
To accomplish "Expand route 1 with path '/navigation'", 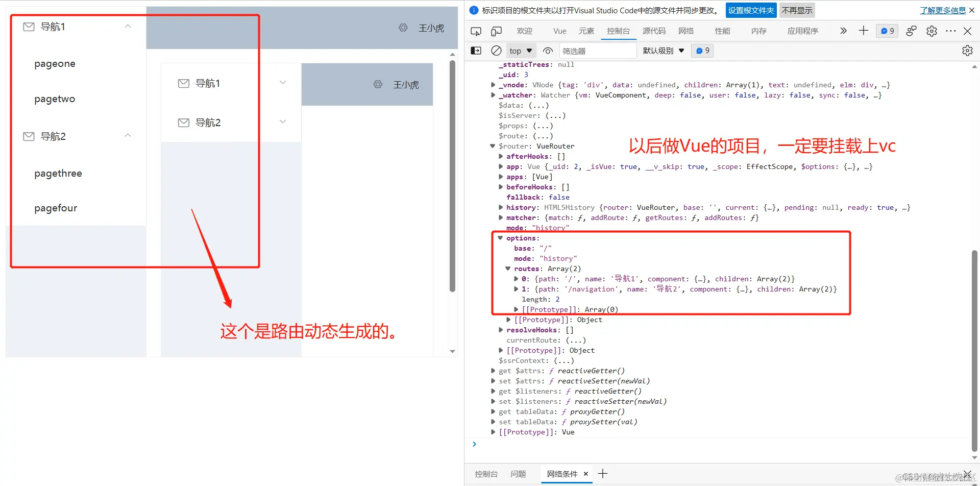I will (516, 289).
